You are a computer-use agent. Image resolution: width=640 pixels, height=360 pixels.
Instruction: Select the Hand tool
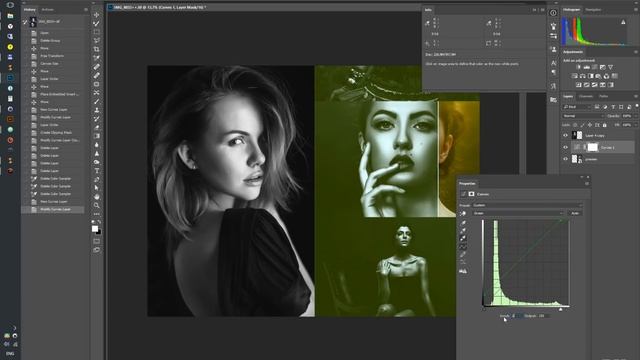[x=97, y=197]
